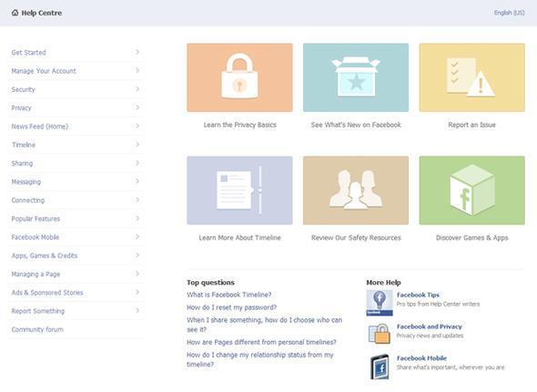This screenshot has height=392, width=537.
Task: Expand the Connecting chevron arrow
Action: point(137,199)
